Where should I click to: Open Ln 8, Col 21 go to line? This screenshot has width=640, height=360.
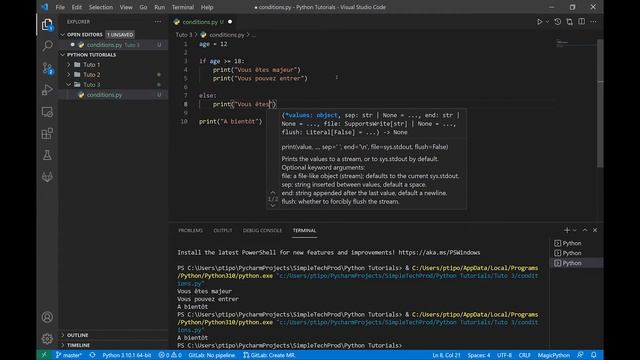point(446,355)
